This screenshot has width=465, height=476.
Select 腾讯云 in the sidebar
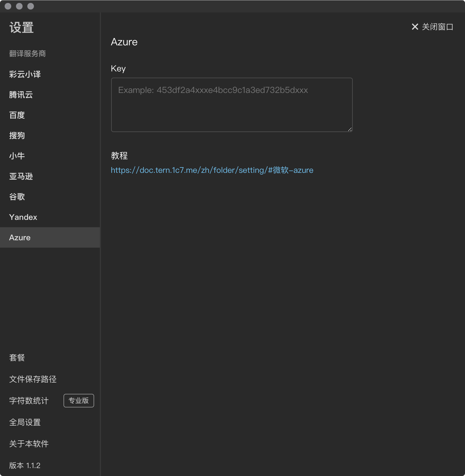21,95
